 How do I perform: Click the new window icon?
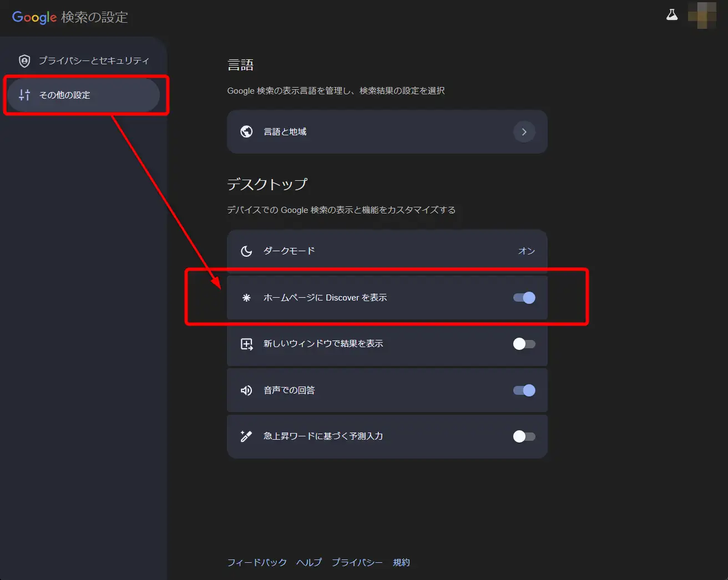point(246,344)
